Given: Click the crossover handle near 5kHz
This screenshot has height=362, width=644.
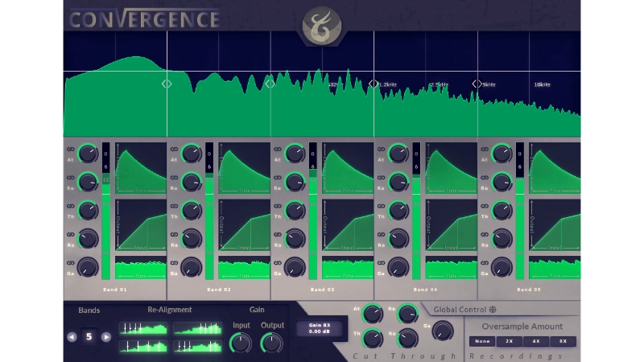Looking at the screenshot, I should 477,84.
